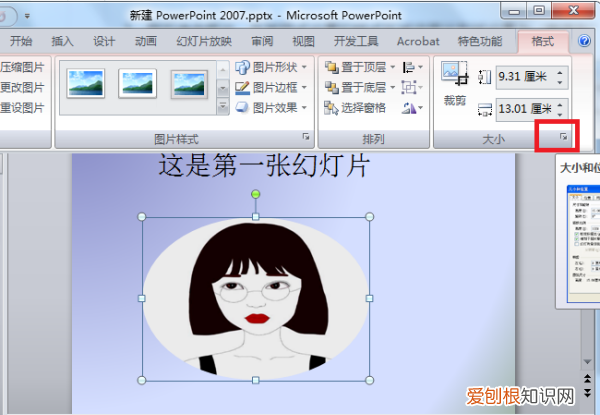Click the slide title 这是第一张幻灯片
This screenshot has height=415, width=600.
(264, 166)
